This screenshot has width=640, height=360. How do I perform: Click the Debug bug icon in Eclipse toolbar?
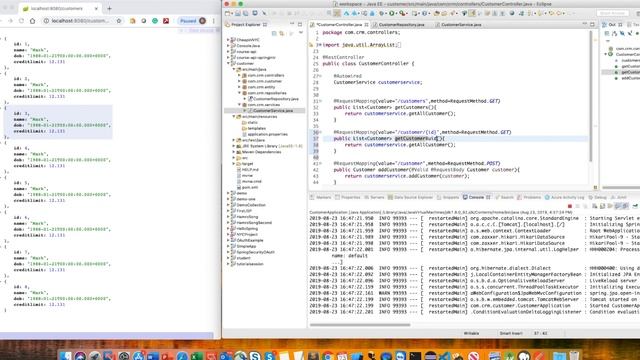382,13
